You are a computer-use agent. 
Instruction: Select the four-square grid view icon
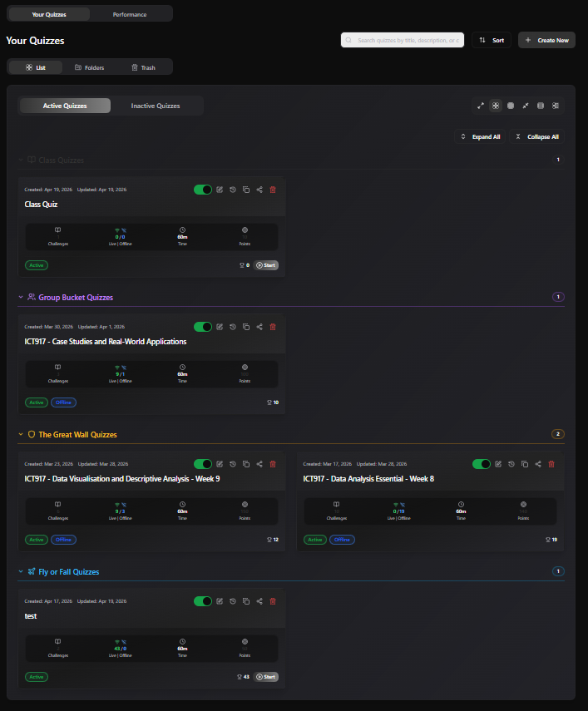496,106
